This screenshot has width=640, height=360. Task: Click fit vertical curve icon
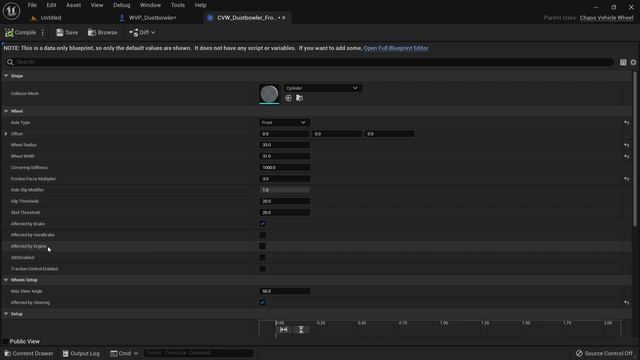click(x=301, y=329)
